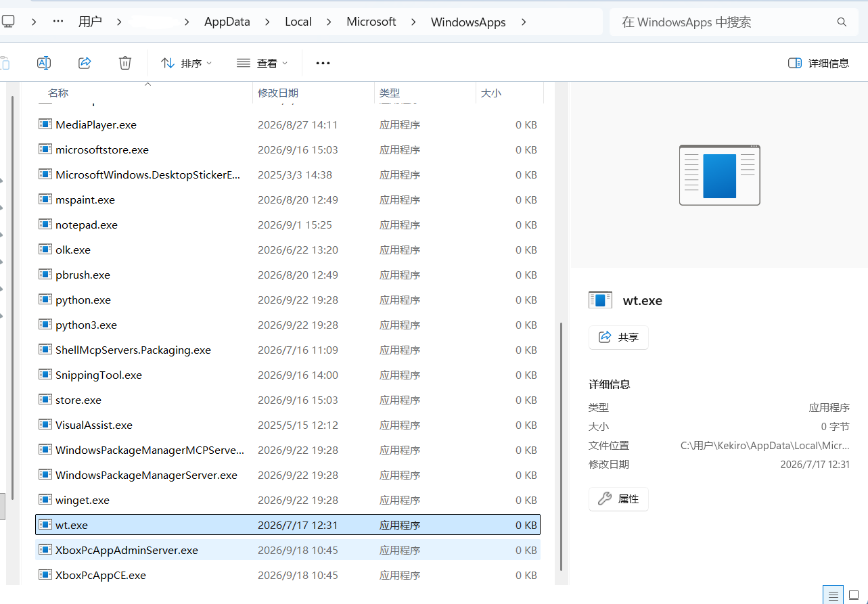Screen dimensions: 868x604
Task: Expand the chevron after Local in the address bar
Action: click(329, 22)
